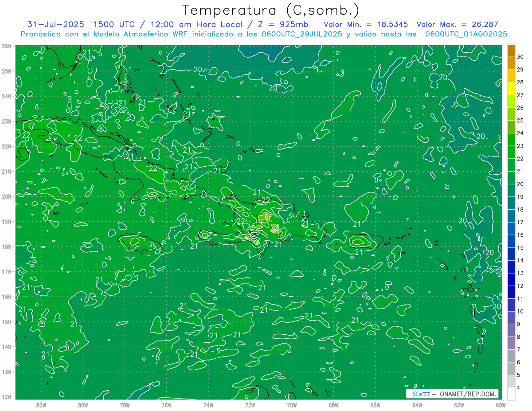Click the '18N' latitude axis label
Screen dimensions: 532x411
pos(7,247)
